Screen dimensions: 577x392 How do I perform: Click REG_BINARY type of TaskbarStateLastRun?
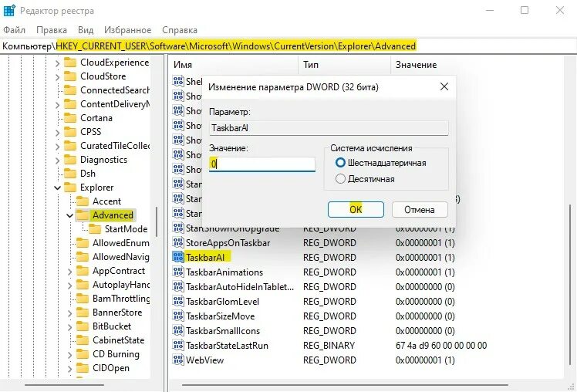[x=329, y=345]
